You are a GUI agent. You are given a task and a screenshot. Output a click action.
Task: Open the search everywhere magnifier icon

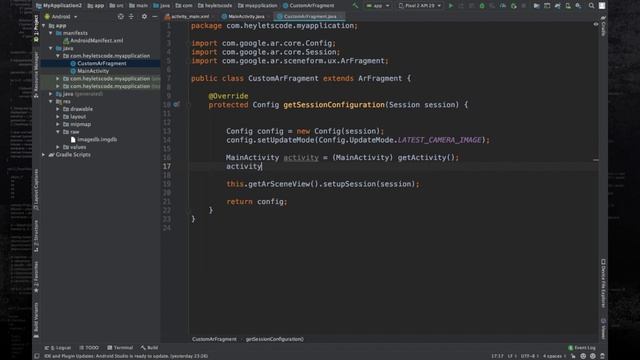tap(591, 6)
